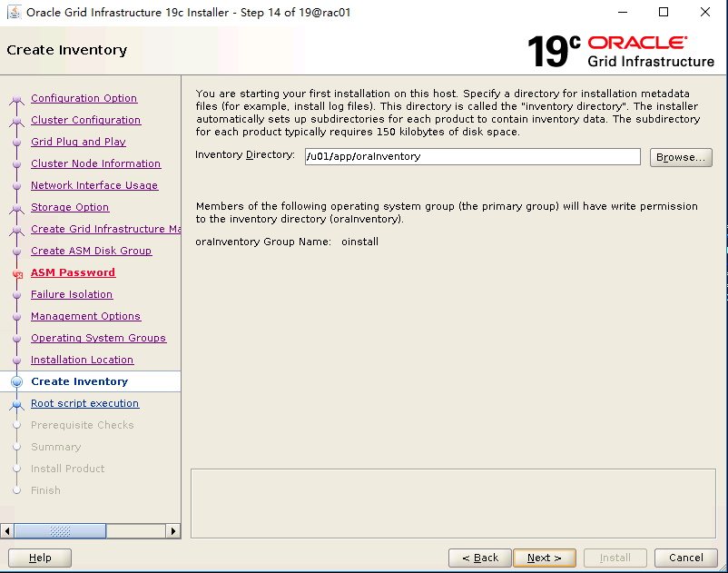Click left arrow of steps panel scrollbar
Viewport: 728px width, 573px height.
tap(7, 530)
